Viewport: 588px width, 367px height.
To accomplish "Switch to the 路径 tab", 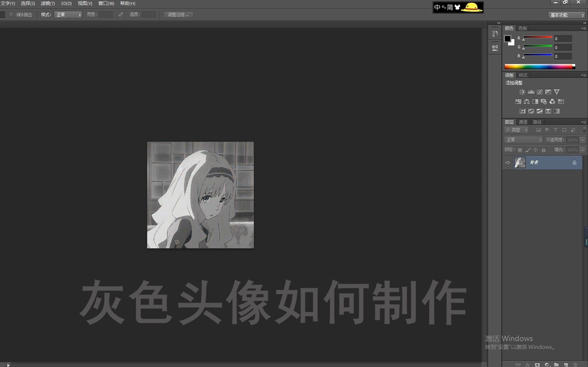I will point(537,122).
